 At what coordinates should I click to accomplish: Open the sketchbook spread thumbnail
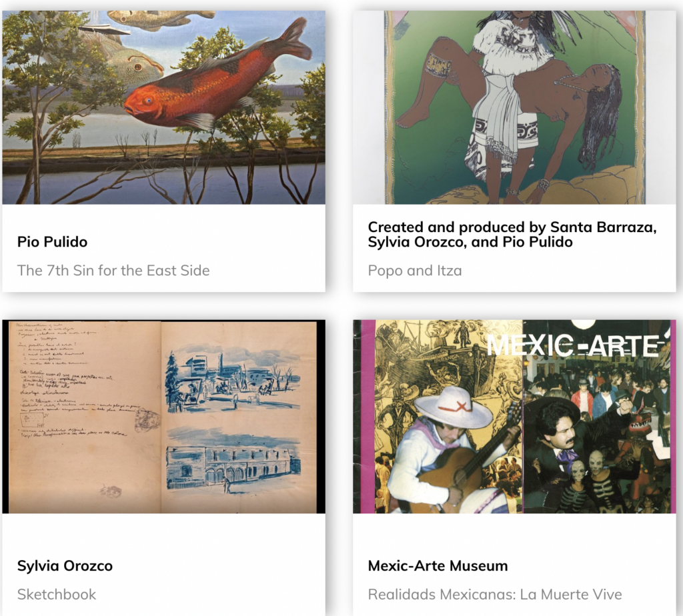[x=164, y=417]
